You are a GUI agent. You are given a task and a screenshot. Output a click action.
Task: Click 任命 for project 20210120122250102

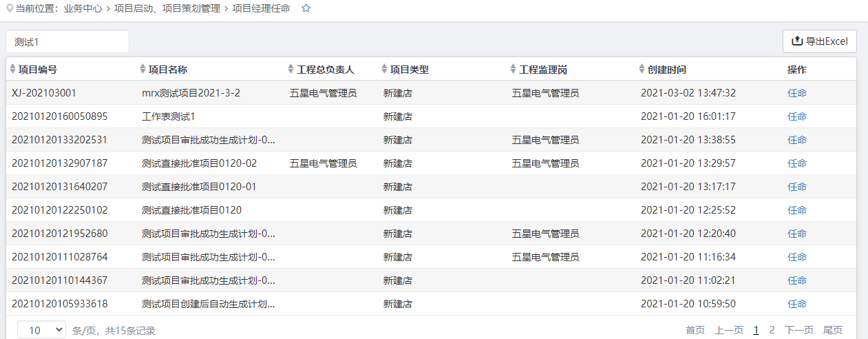(797, 210)
